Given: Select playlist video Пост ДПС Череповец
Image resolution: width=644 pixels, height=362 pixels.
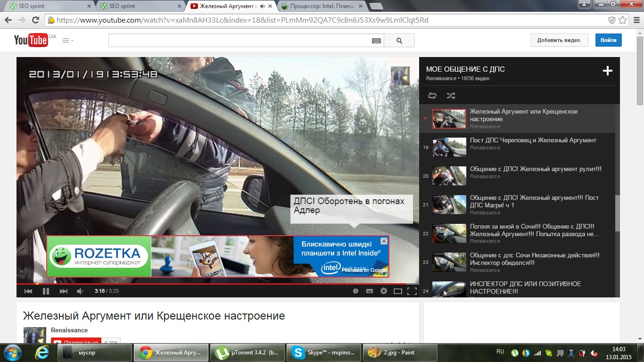Looking at the screenshot, I should pyautogui.click(x=533, y=140).
